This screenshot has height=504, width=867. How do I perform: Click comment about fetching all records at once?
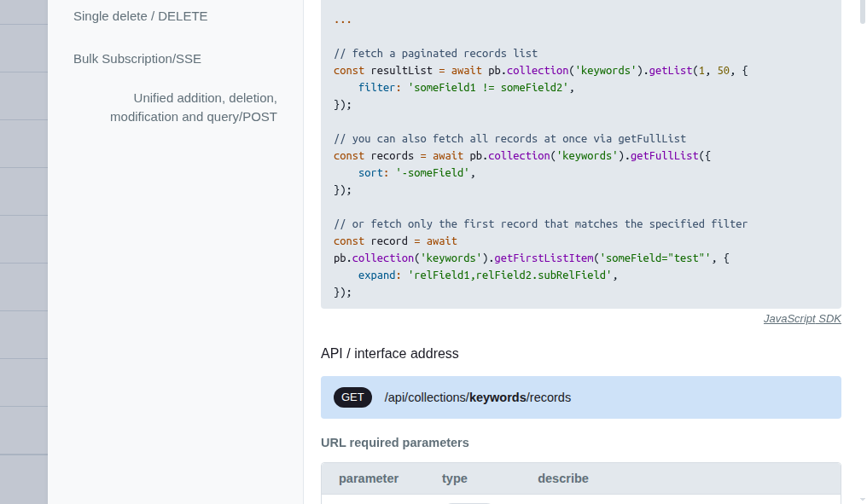(509, 139)
